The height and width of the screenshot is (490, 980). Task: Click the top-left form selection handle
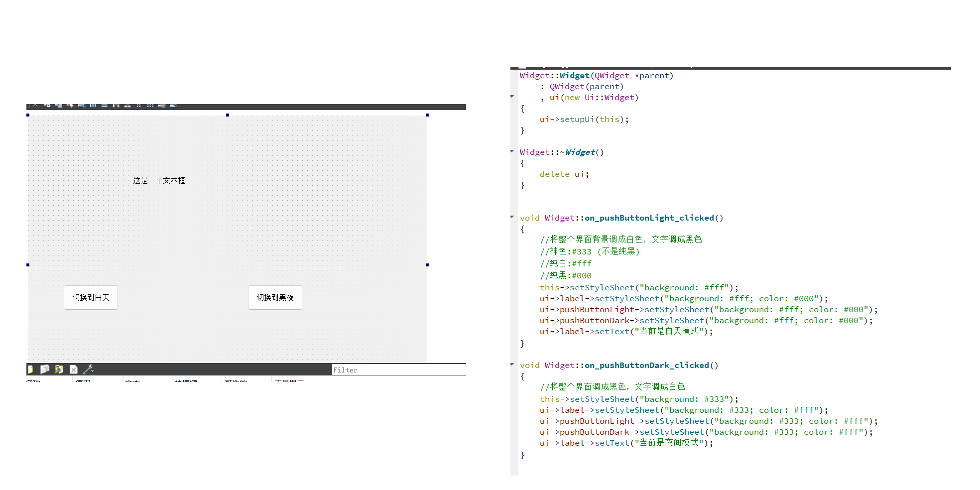click(x=28, y=115)
